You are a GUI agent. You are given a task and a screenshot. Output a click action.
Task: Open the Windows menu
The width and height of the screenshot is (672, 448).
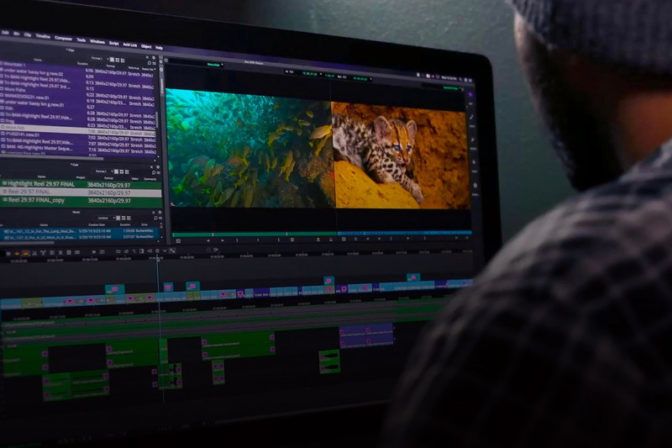tap(97, 42)
